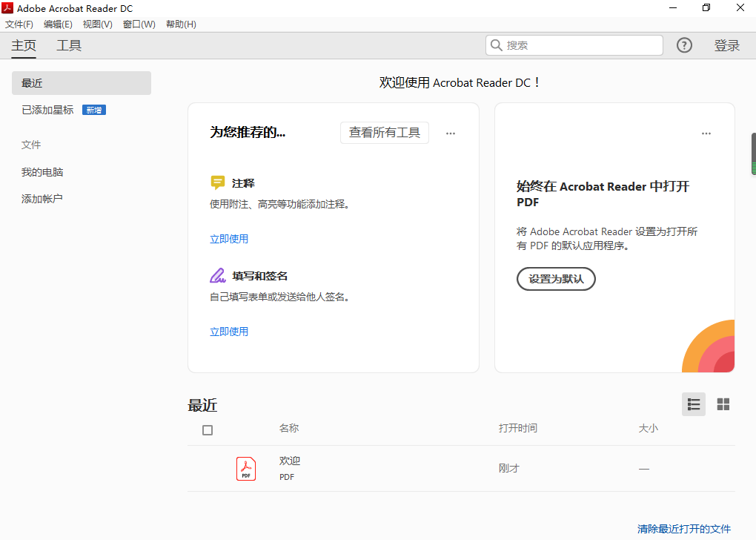Select 我的电脑 in the left sidebar
Screen dimensions: 756x540
[42, 172]
